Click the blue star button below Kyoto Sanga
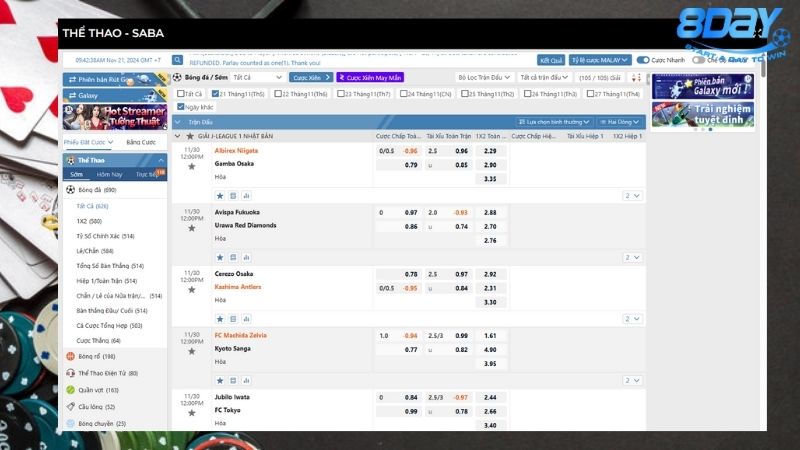 pyautogui.click(x=220, y=381)
